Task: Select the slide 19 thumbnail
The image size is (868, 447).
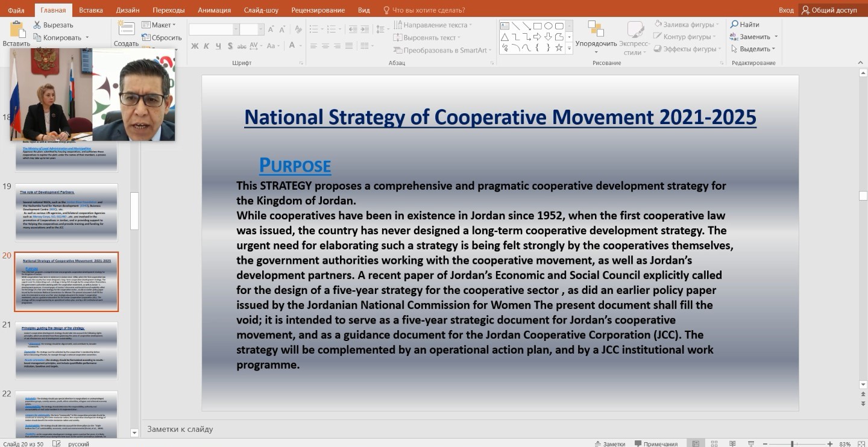Action: [66, 212]
